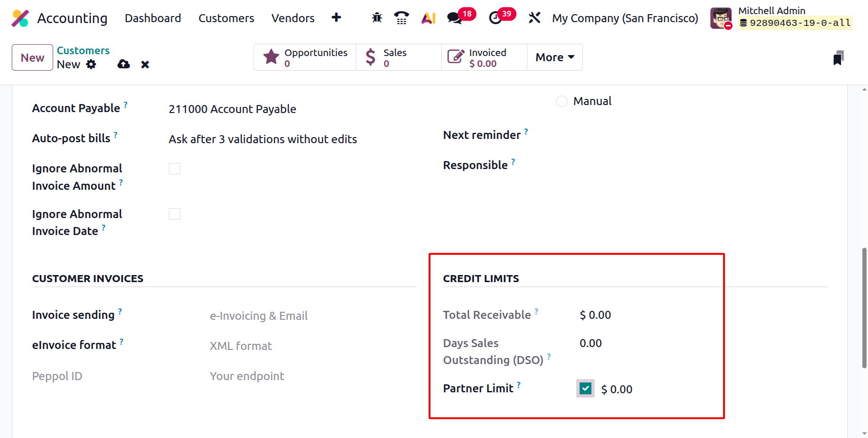The image size is (868, 438).
Task: Select the Manual radio option
Action: tap(562, 101)
